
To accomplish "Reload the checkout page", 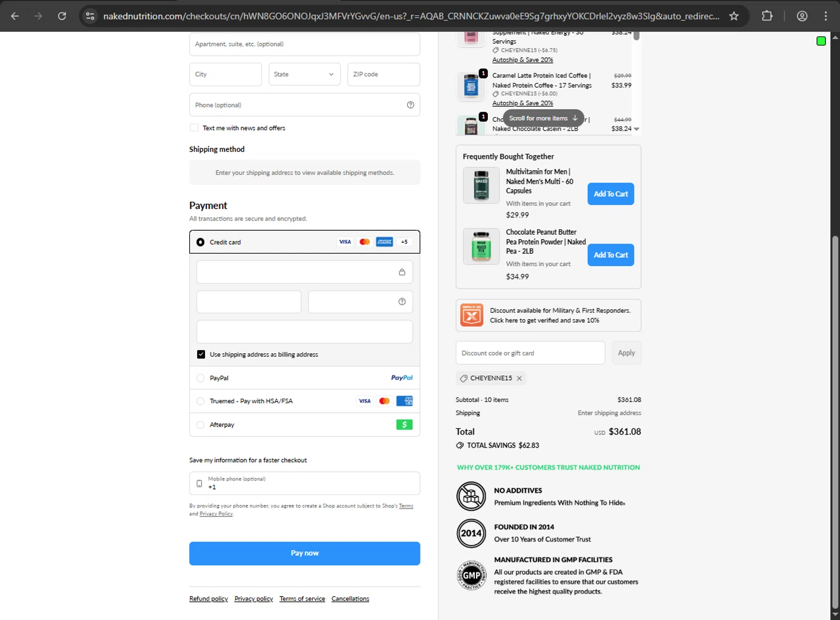I will [62, 16].
